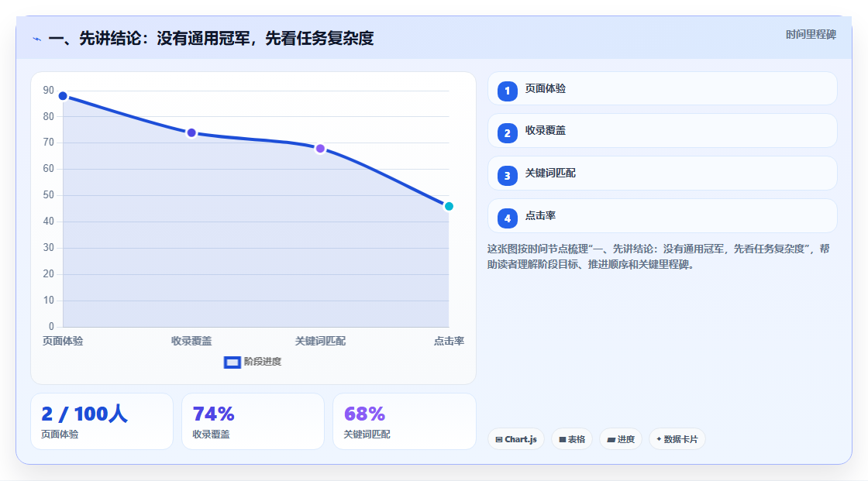Image resolution: width=868 pixels, height=481 pixels.
Task: Click the 74% 收录覆盖 stat card
Action: tap(253, 421)
